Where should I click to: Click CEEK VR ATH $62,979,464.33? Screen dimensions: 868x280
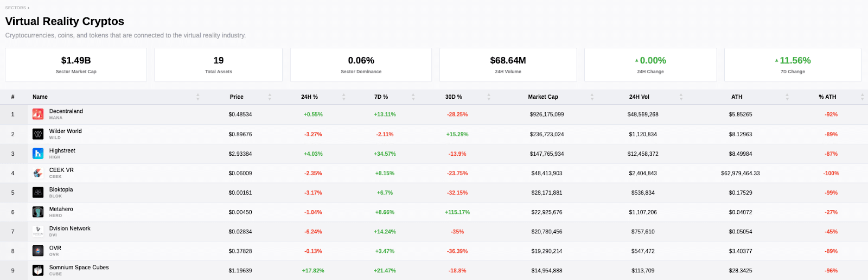click(741, 174)
